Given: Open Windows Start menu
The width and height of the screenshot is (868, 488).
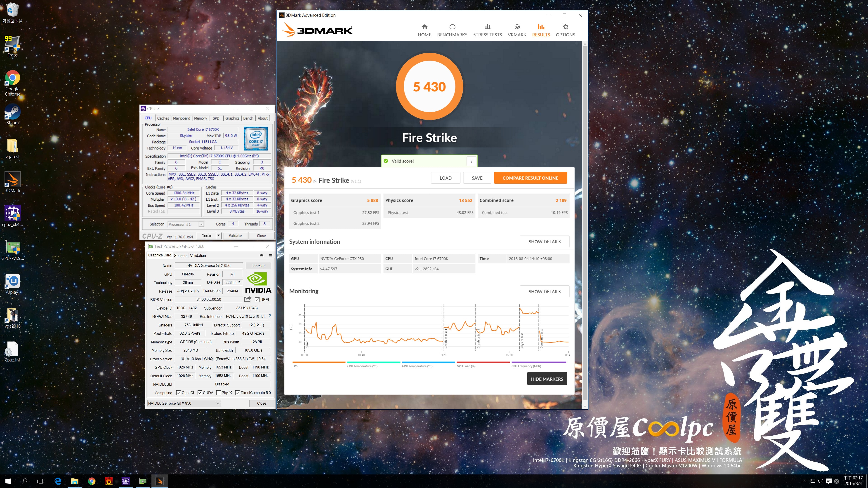Looking at the screenshot, I should click(x=8, y=481).
